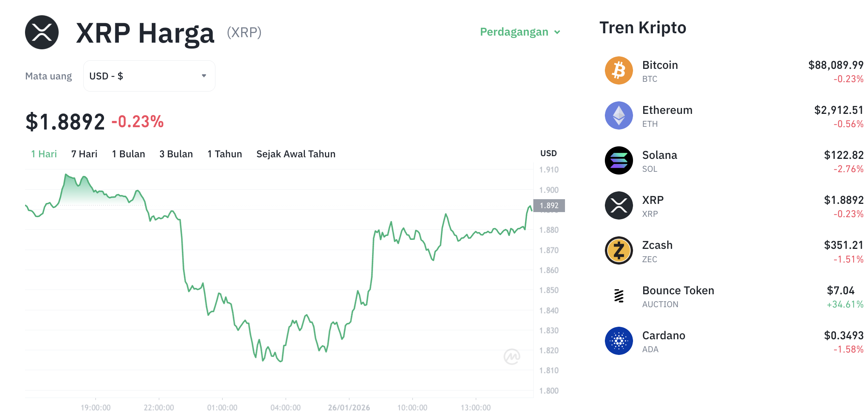The height and width of the screenshot is (414, 868).
Task: Select the Ethereum logo in Tren Kripto
Action: (x=619, y=115)
